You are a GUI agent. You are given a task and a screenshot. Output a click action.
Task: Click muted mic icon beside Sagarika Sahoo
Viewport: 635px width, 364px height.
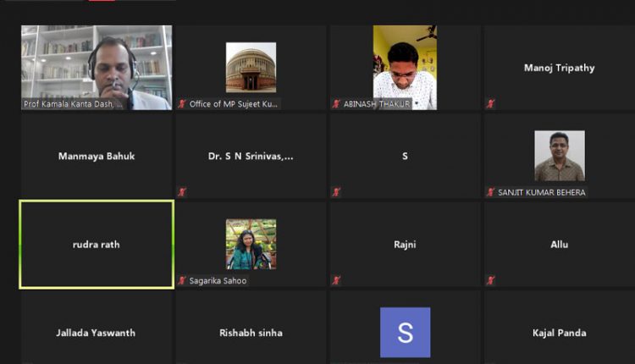click(182, 280)
